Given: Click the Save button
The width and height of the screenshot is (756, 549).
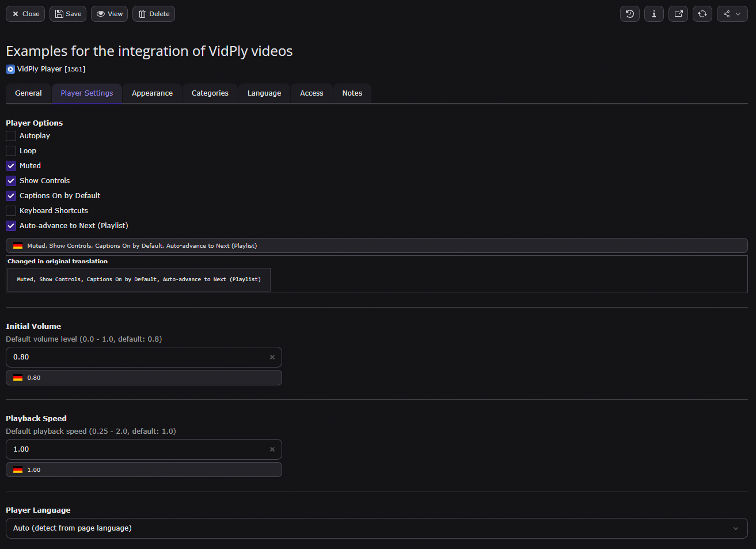Looking at the screenshot, I should coord(68,14).
